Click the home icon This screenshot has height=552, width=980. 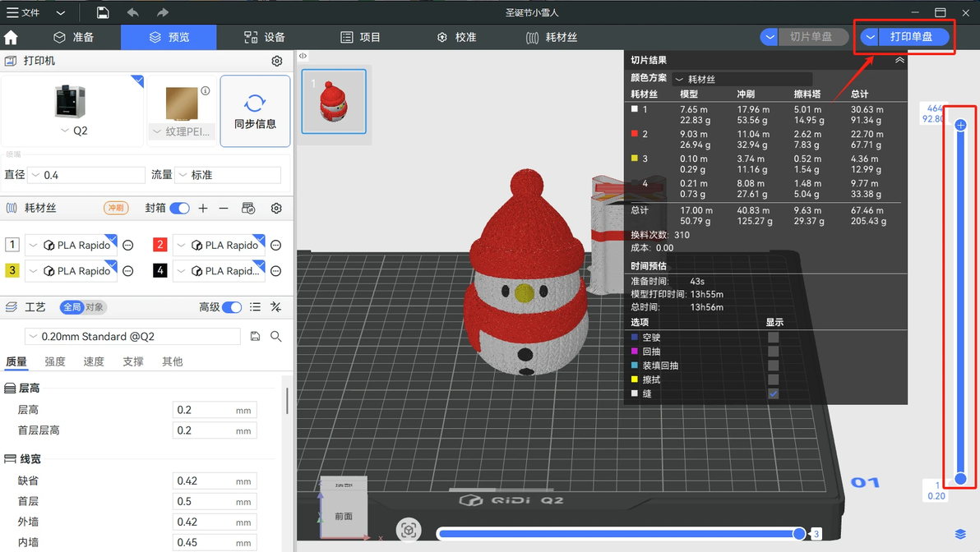[x=11, y=38]
